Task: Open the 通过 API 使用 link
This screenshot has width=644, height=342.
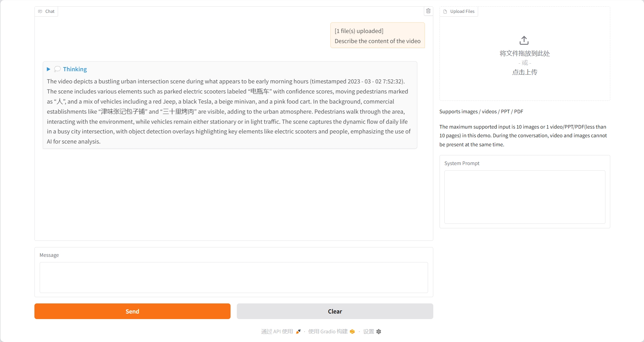Action: click(277, 332)
